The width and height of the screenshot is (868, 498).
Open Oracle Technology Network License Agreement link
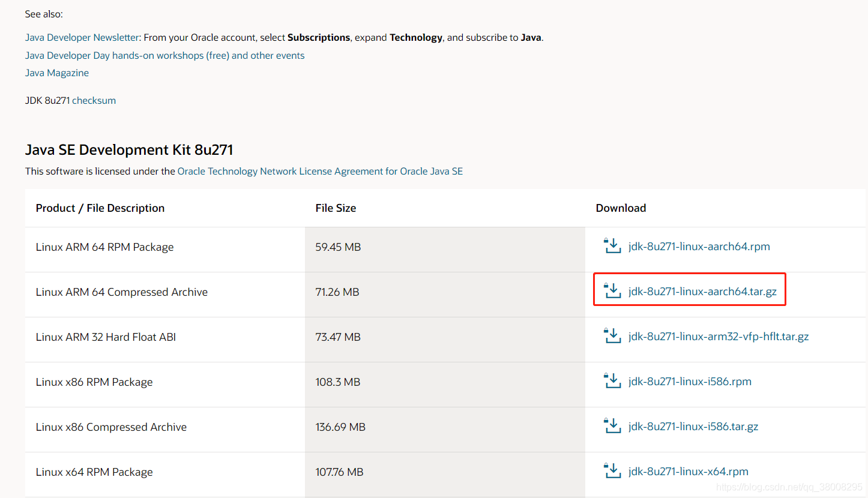click(x=320, y=171)
